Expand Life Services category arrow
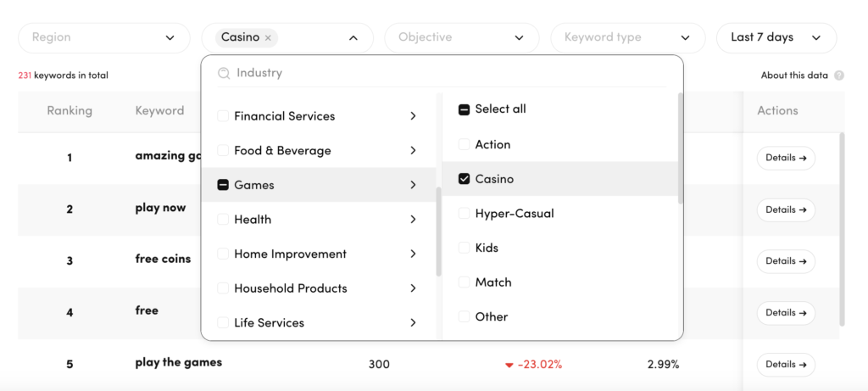 413,323
